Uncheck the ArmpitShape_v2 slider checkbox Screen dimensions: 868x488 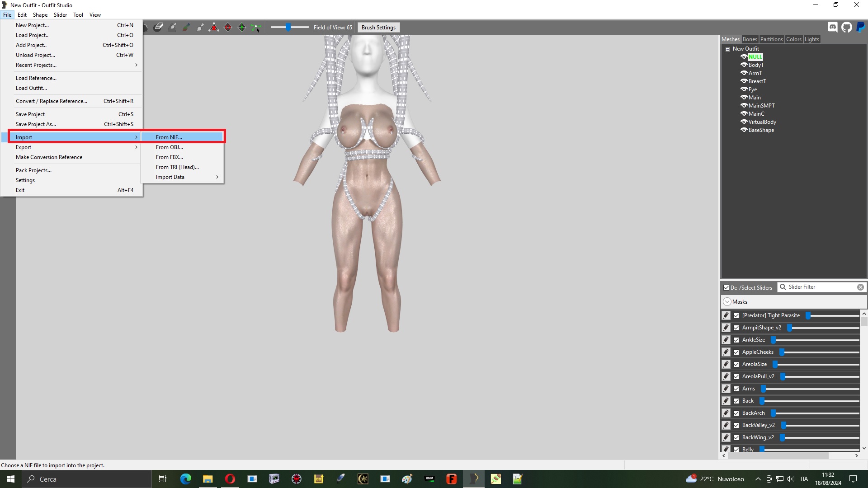coord(736,328)
